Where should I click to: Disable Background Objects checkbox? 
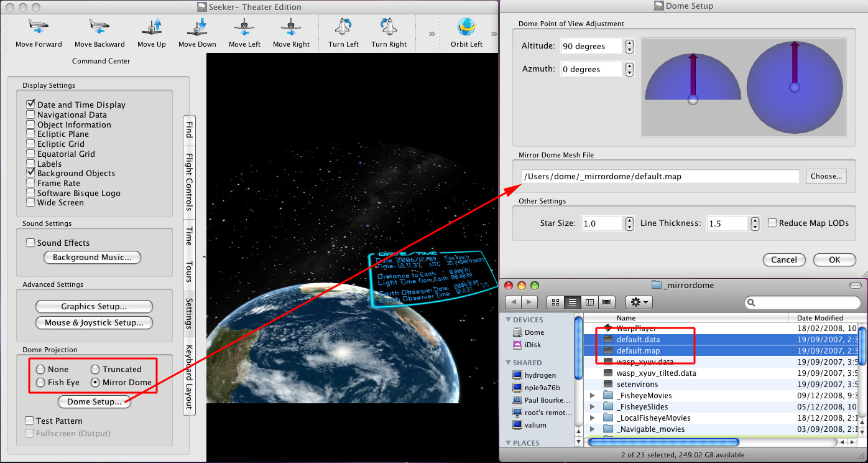coord(30,173)
